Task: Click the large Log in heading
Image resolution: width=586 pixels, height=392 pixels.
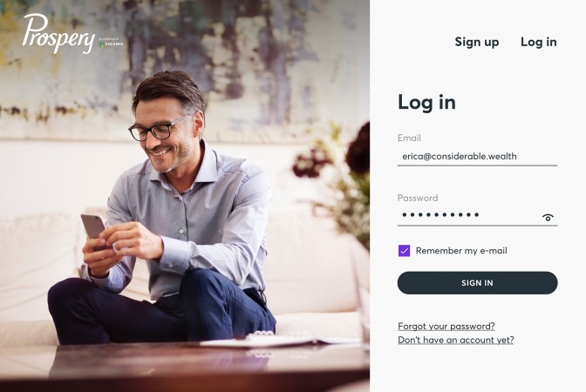Action: coord(426,102)
